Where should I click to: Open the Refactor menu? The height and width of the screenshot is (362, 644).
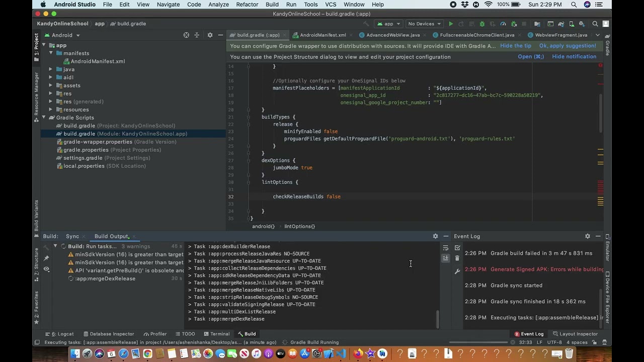pos(247,5)
